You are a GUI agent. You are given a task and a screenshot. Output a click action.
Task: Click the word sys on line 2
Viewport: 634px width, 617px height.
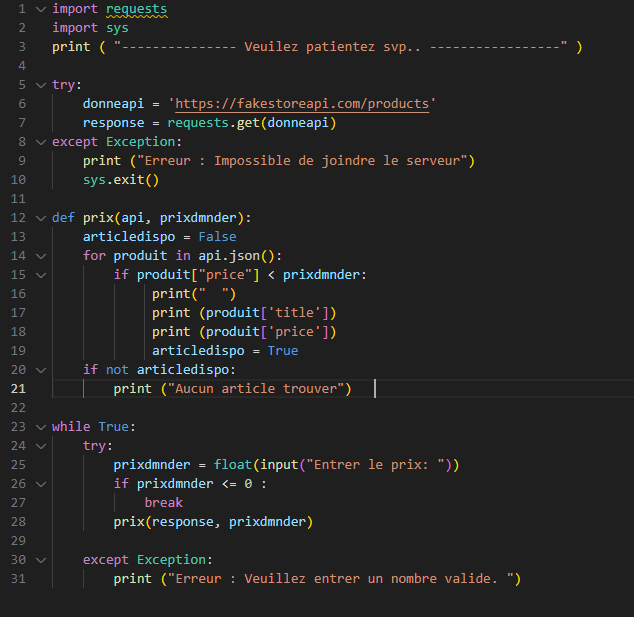[x=117, y=28]
